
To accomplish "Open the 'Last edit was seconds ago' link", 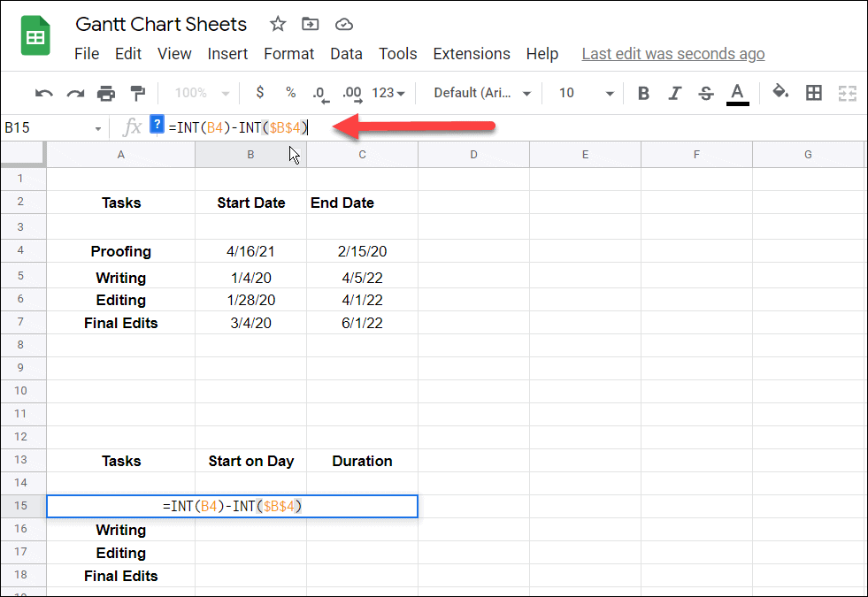I will coord(672,54).
